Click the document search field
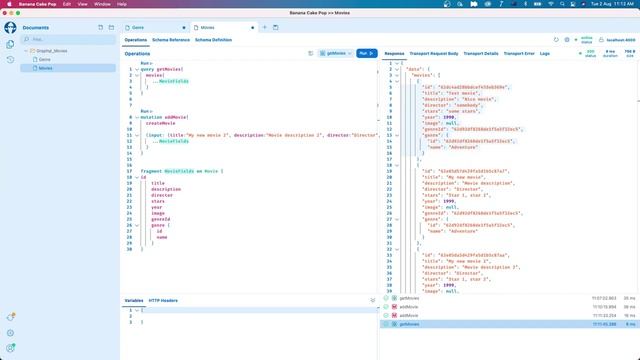 (x=68, y=39)
